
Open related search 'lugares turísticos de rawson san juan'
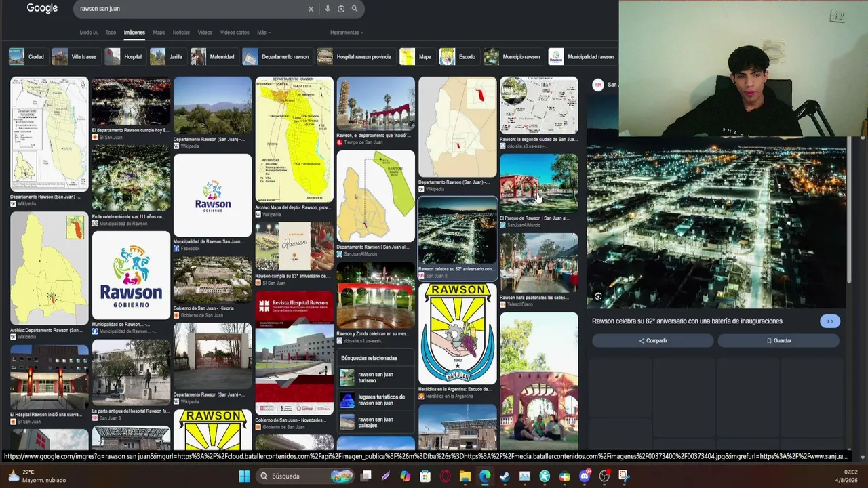[376, 400]
